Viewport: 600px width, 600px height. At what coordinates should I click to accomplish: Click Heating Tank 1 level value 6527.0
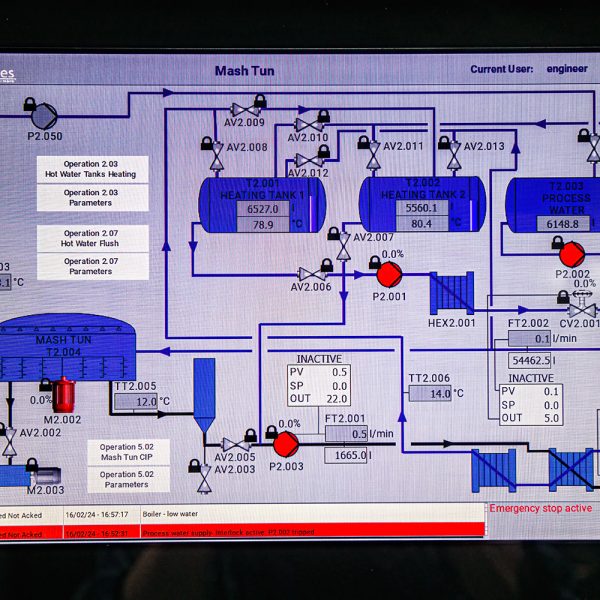coord(263,210)
